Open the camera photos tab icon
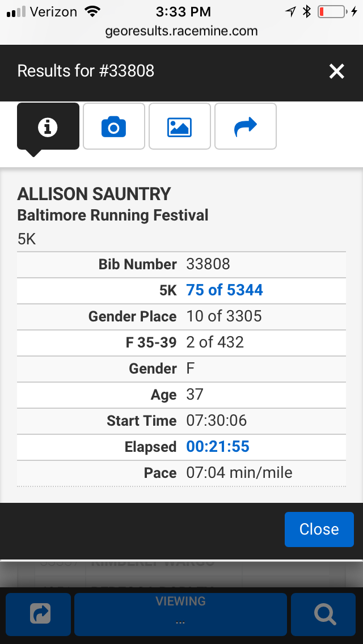The width and height of the screenshot is (363, 644). click(x=113, y=126)
